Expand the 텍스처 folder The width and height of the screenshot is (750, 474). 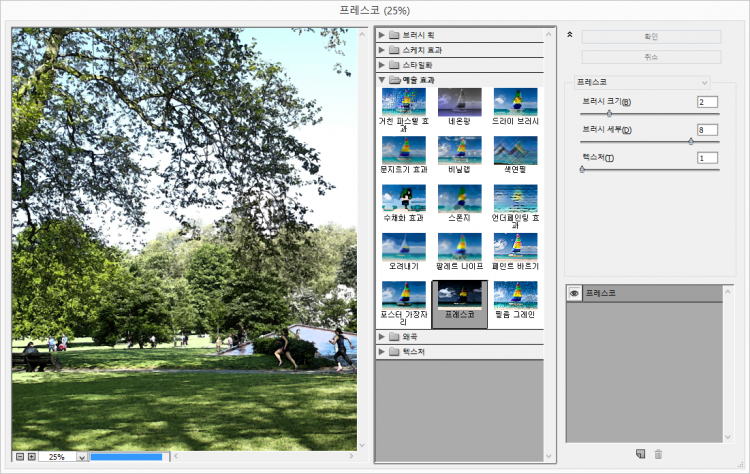[382, 352]
